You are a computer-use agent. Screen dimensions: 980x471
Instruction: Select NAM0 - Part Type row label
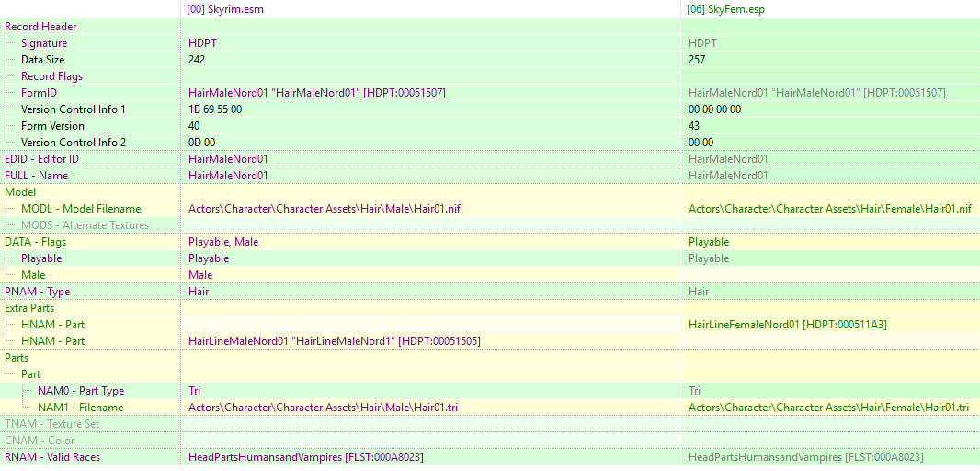coord(81,391)
